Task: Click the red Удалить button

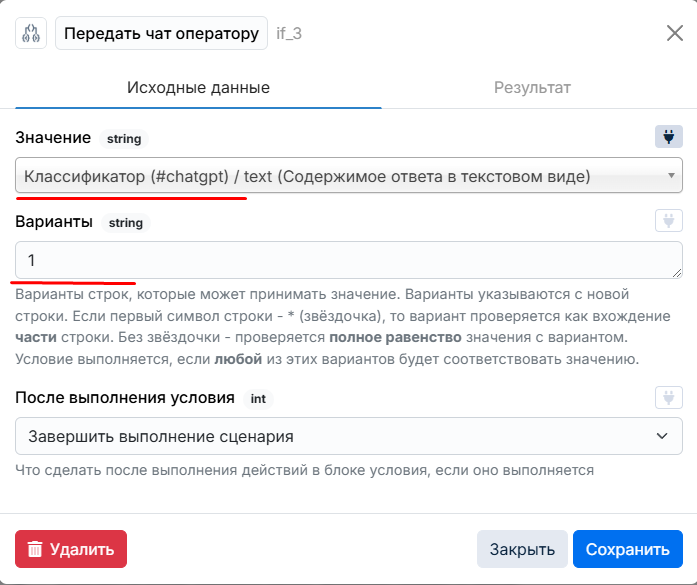Action: pos(71,549)
